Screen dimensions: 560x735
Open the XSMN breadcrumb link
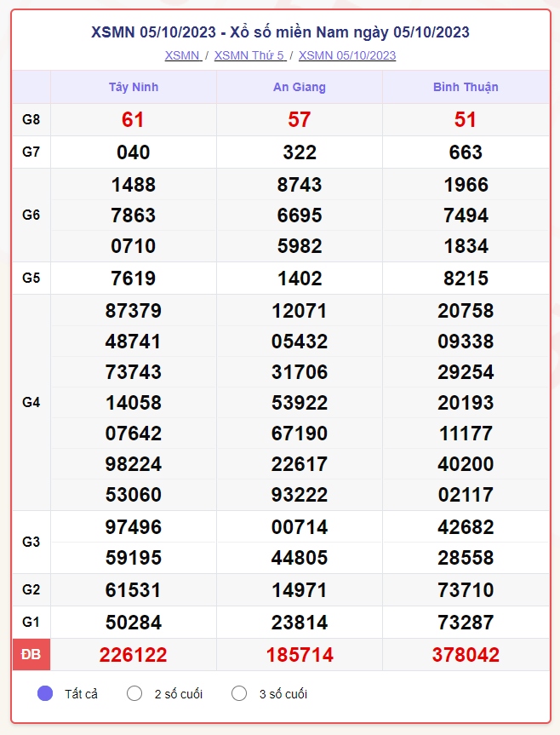(x=183, y=55)
